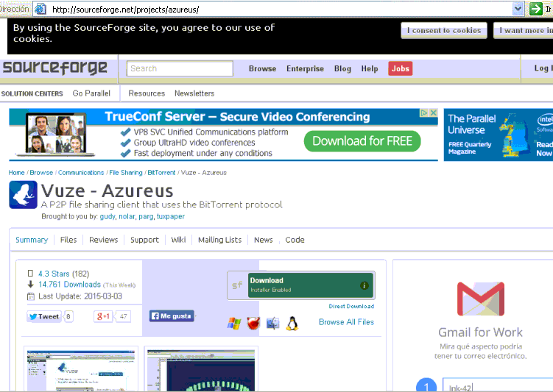553x392 pixels.
Task: Click the Gmail envelope logo ad
Action: click(481, 299)
